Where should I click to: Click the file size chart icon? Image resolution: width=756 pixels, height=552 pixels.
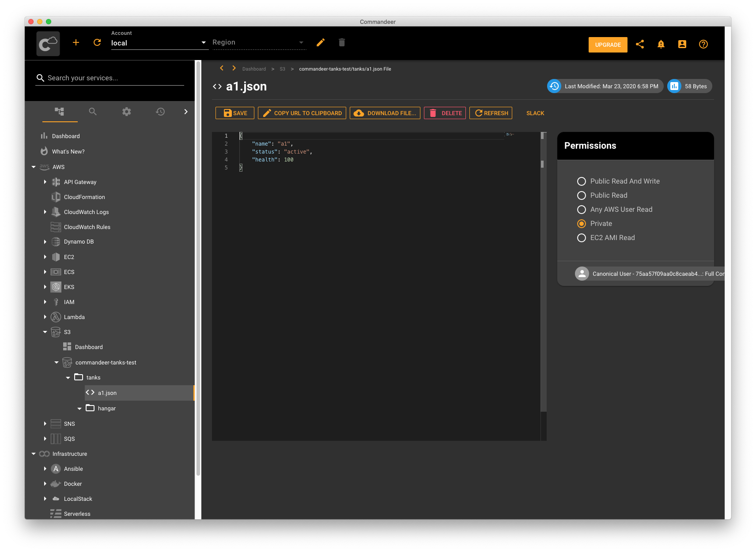[x=674, y=86]
